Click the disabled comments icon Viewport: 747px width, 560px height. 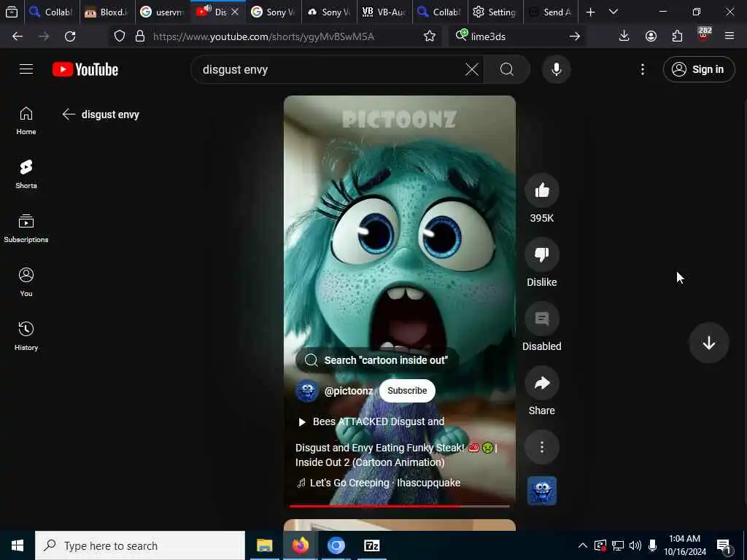point(542,319)
